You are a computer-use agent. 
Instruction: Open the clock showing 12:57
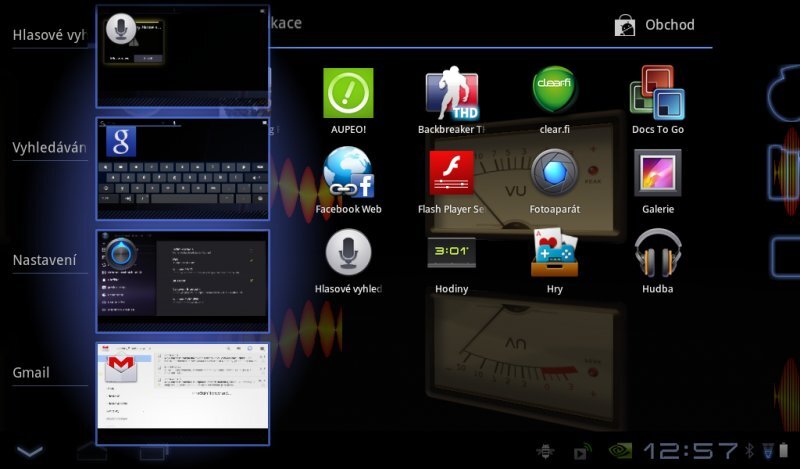[x=690, y=451]
